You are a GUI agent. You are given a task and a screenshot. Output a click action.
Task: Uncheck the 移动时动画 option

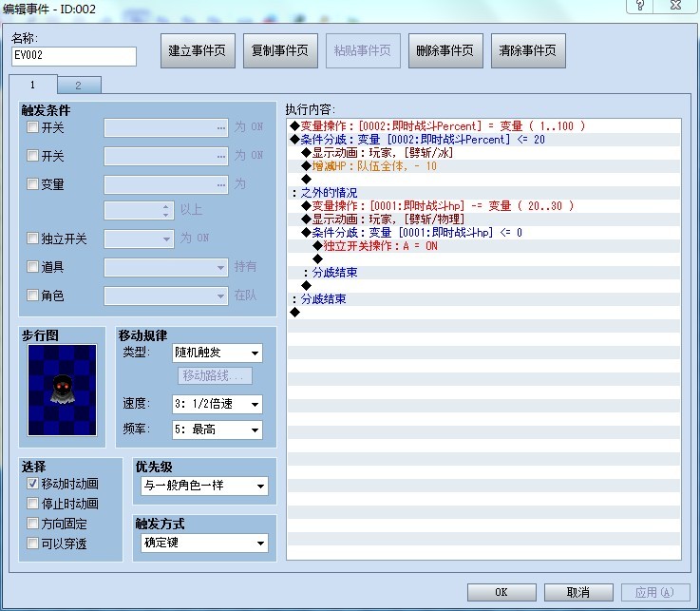(32, 484)
